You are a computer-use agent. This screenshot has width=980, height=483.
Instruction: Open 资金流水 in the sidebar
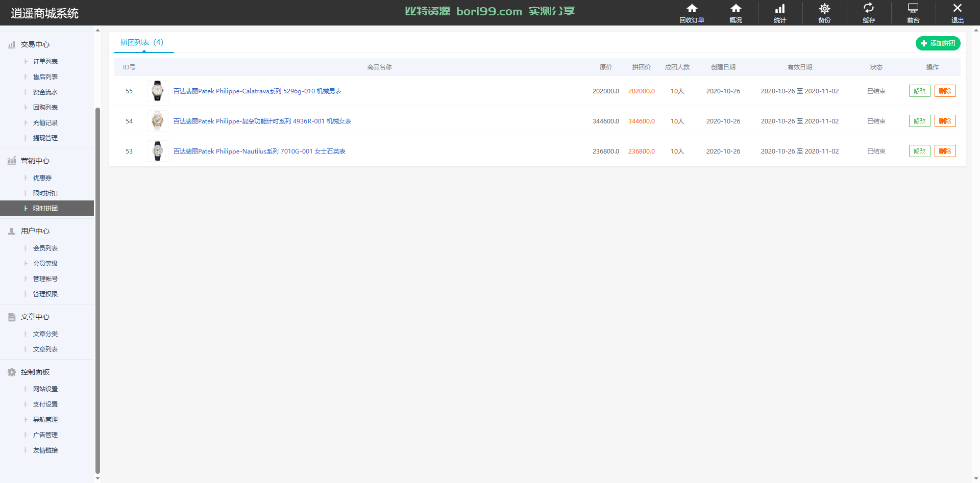pyautogui.click(x=45, y=92)
